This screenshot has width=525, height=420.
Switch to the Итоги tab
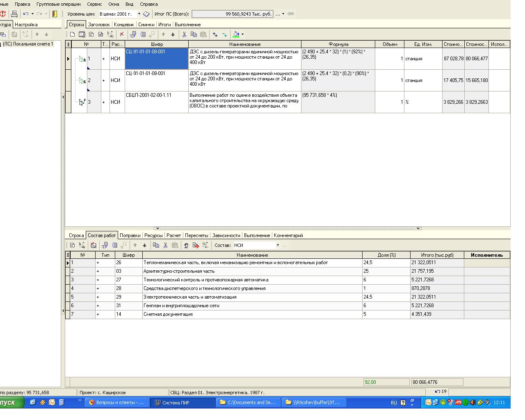tap(164, 25)
